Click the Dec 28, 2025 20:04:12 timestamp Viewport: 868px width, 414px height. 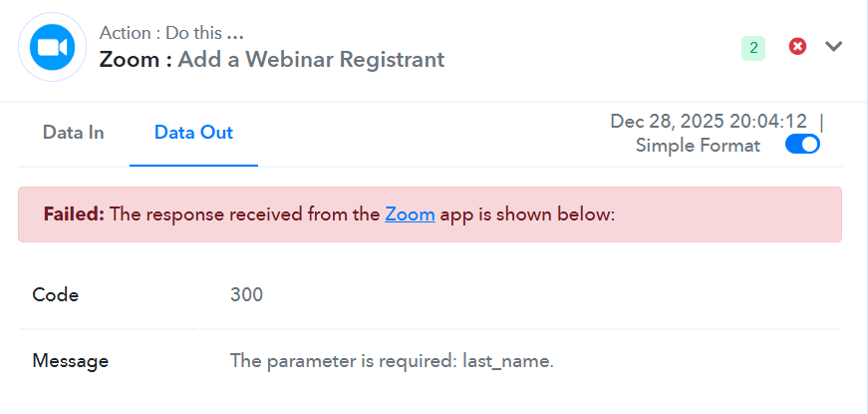[709, 122]
